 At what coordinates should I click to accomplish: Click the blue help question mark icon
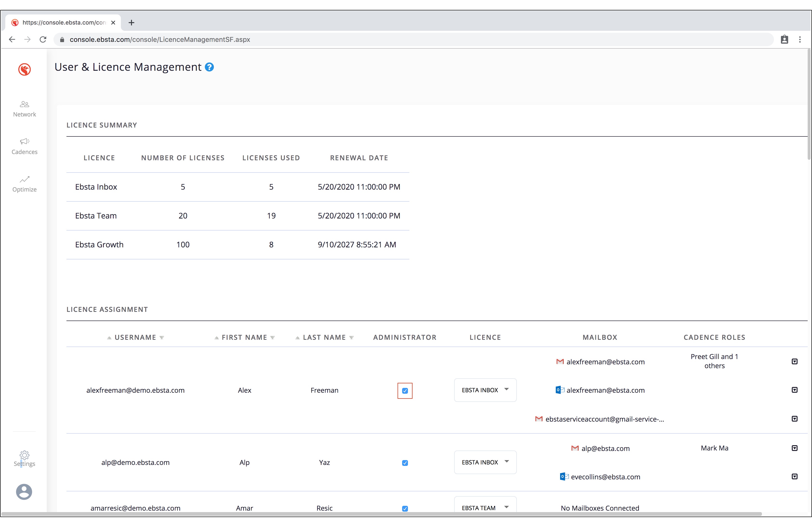[x=209, y=67]
